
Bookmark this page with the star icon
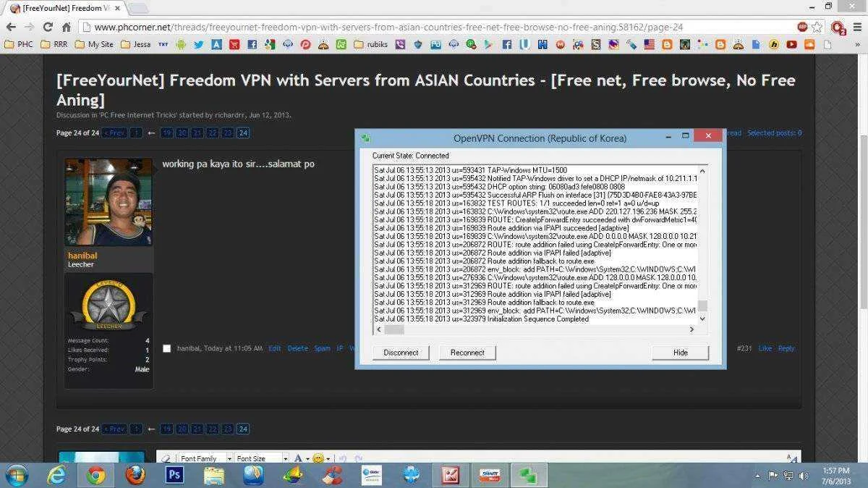click(x=817, y=28)
